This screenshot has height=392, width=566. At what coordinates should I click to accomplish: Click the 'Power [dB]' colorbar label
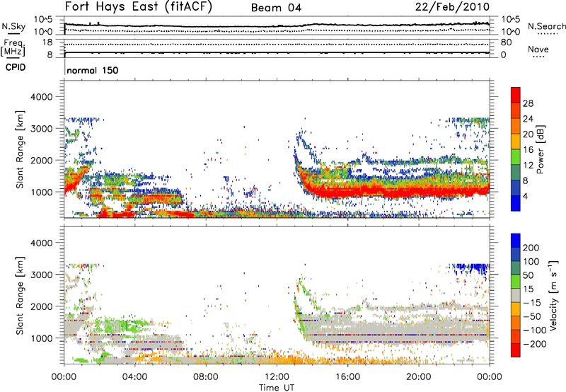(540, 149)
